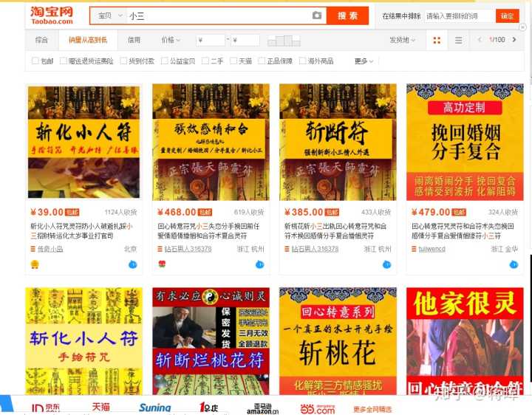The width and height of the screenshot is (532, 415).
Task: Click the price distribution histogram
Action: click(284, 41)
